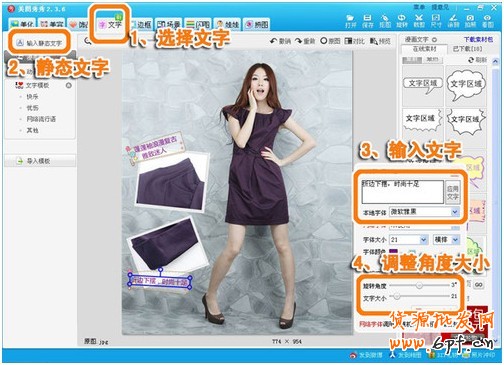
Task: Switch to the 已下载 downloaded materials tab
Action: coord(467,49)
